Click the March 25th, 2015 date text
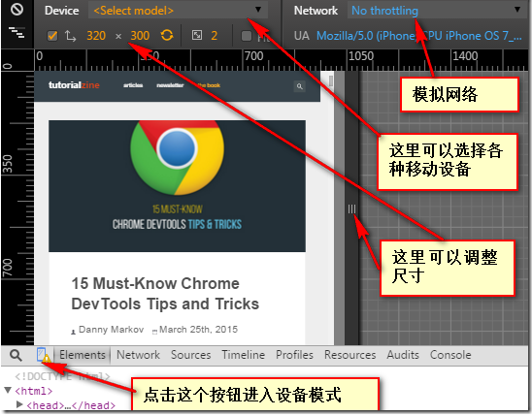Image resolution: width=532 pixels, height=416 pixels. pos(198,330)
